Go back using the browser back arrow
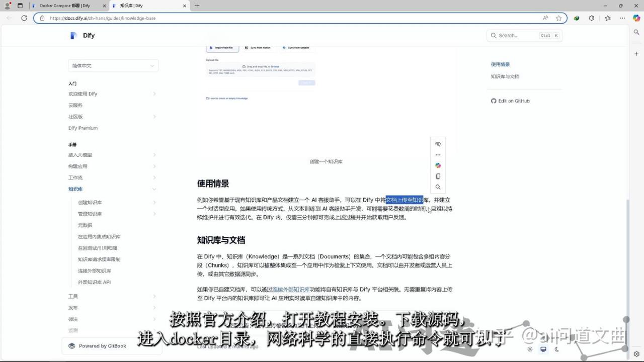This screenshot has width=644, height=362. pyautogui.click(x=9, y=18)
